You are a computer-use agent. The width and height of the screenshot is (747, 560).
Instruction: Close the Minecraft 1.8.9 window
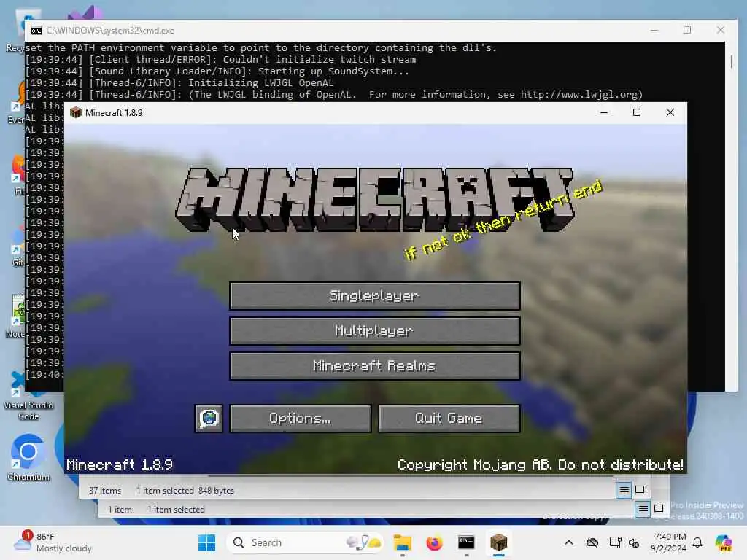pyautogui.click(x=670, y=112)
